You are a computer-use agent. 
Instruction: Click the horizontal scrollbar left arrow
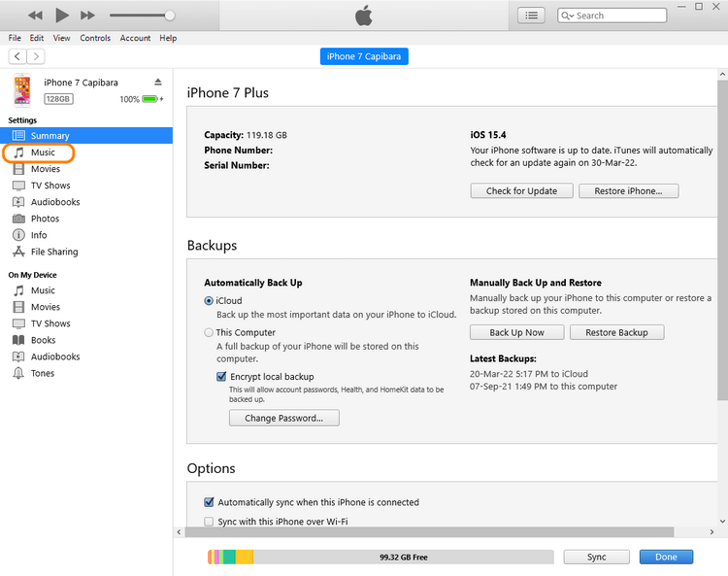pyautogui.click(x=180, y=532)
